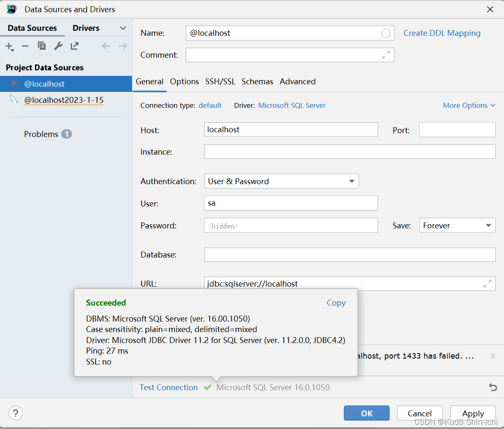Open the Problems item
504x429 pixels.
pos(48,134)
